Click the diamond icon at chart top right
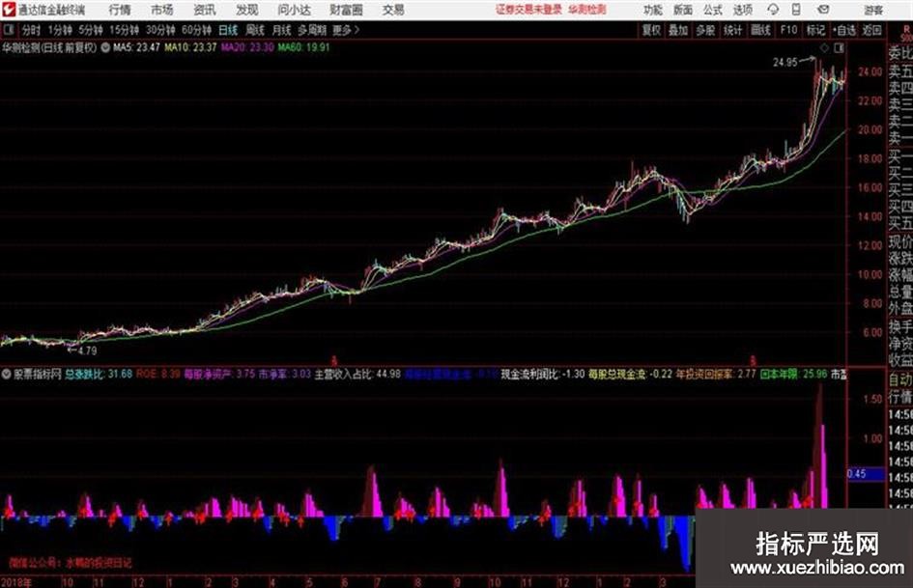 (824, 48)
